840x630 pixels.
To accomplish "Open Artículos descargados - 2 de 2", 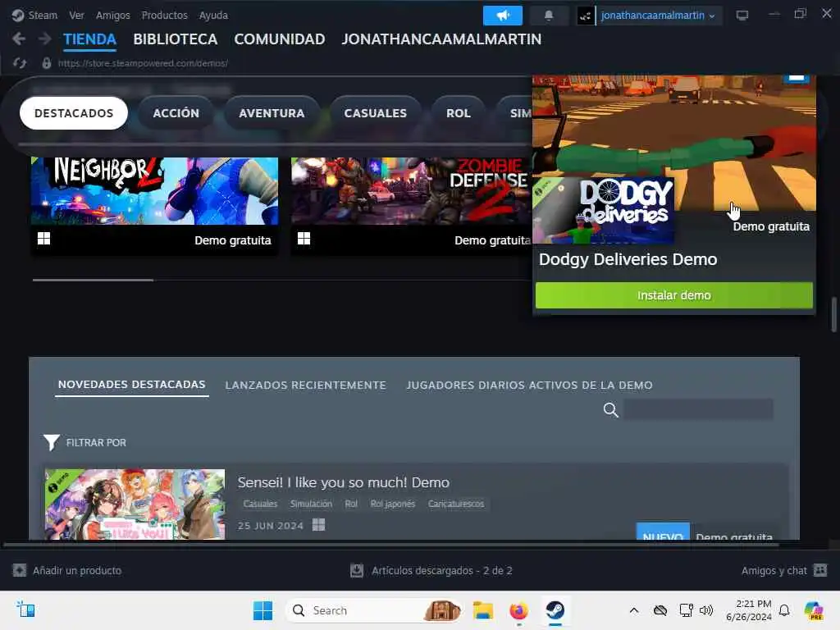I will 442,571.
